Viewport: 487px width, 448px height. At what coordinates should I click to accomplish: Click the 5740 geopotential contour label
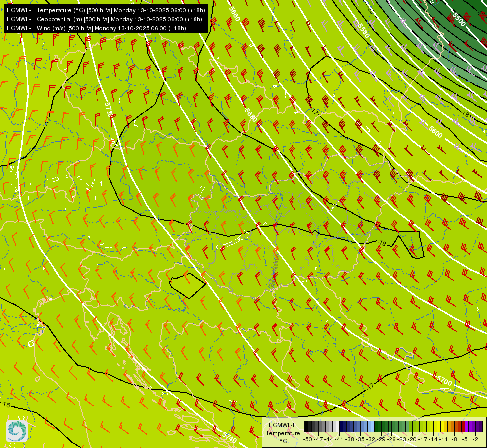[230, 437]
